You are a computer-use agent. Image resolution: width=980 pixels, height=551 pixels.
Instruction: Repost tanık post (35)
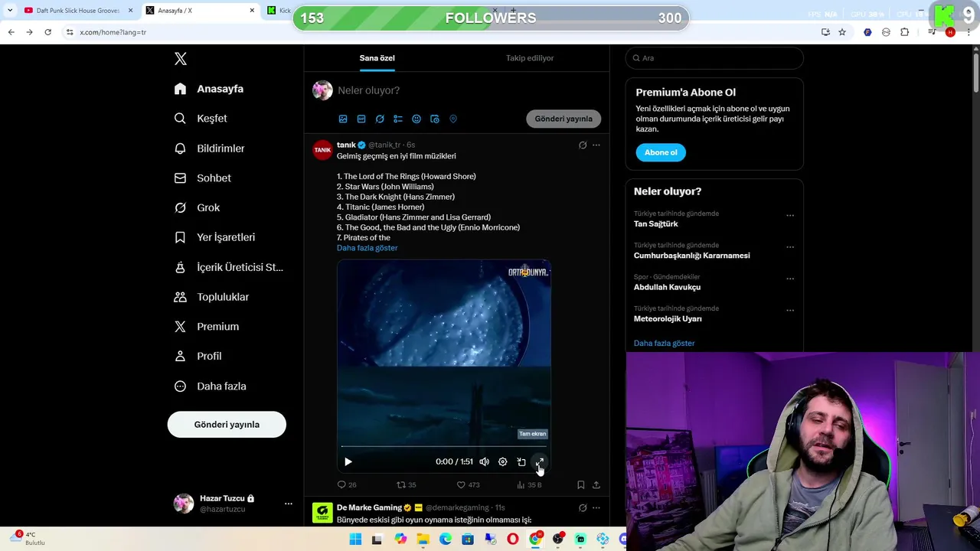(406, 484)
